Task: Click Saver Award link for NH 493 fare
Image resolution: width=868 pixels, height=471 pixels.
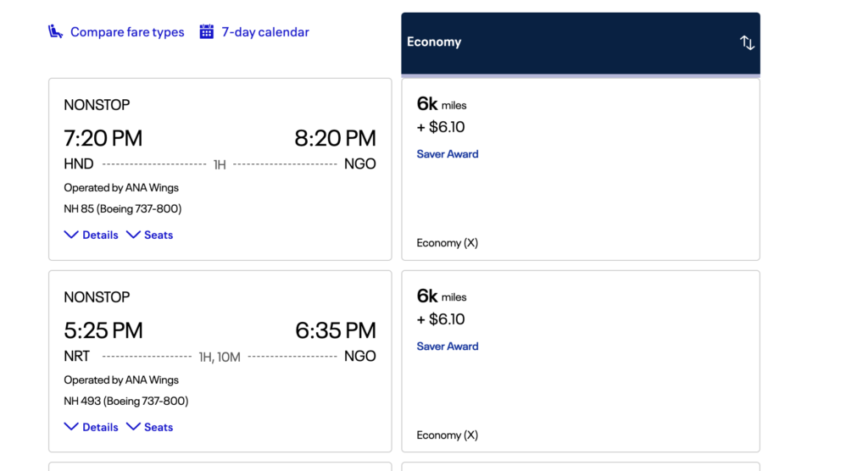Action: click(448, 346)
